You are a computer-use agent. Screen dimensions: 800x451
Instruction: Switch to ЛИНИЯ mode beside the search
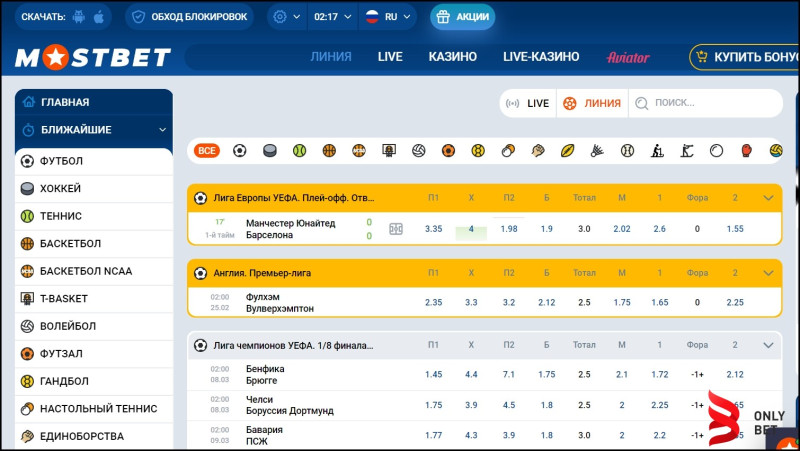point(592,103)
